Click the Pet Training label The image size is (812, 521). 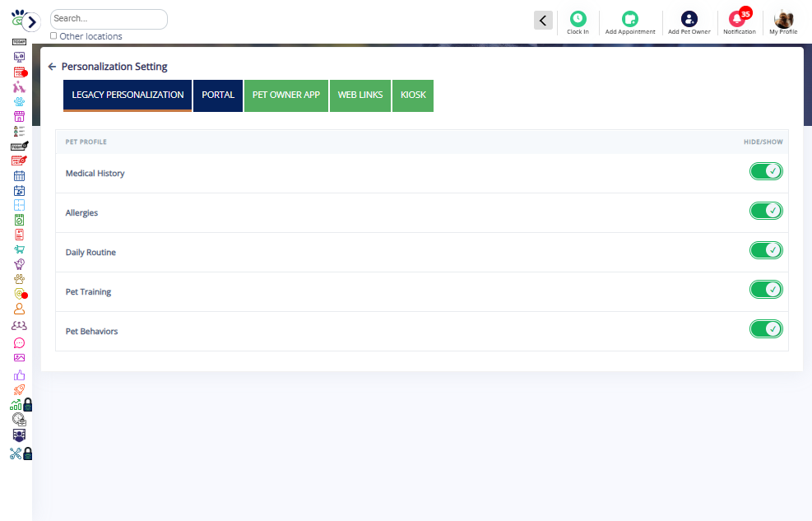click(x=88, y=291)
